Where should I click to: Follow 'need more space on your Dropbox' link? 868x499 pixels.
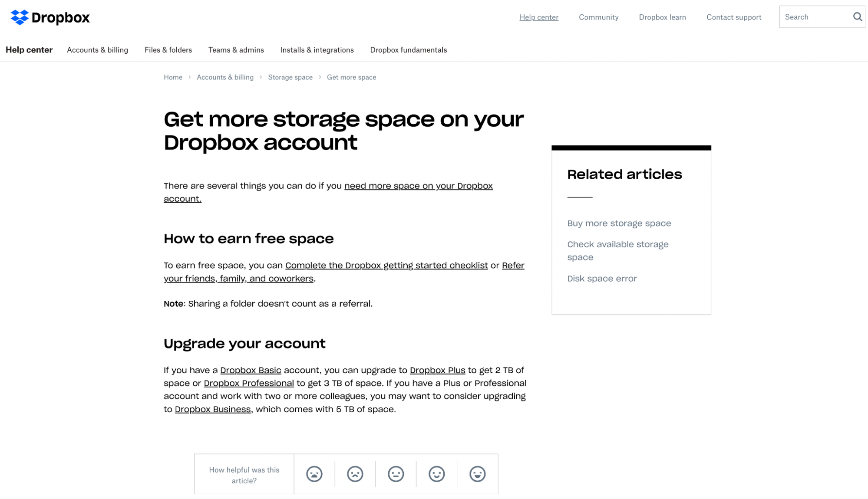tap(418, 186)
